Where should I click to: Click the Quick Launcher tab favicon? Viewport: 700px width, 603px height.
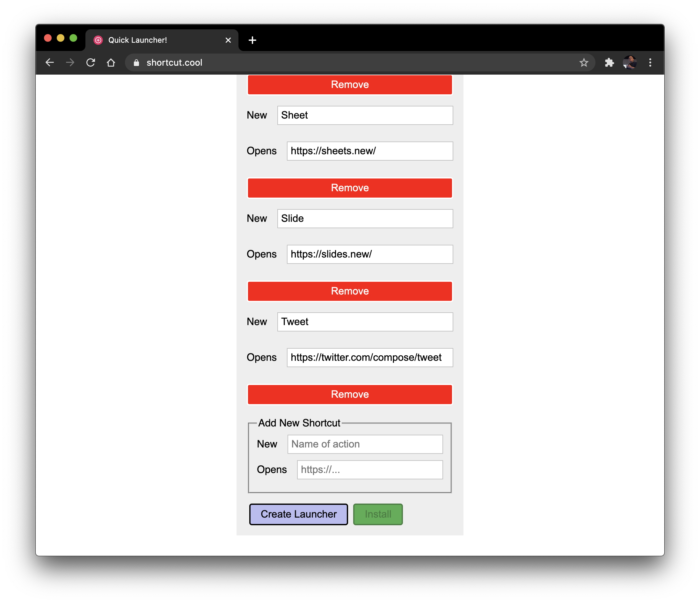(x=98, y=40)
